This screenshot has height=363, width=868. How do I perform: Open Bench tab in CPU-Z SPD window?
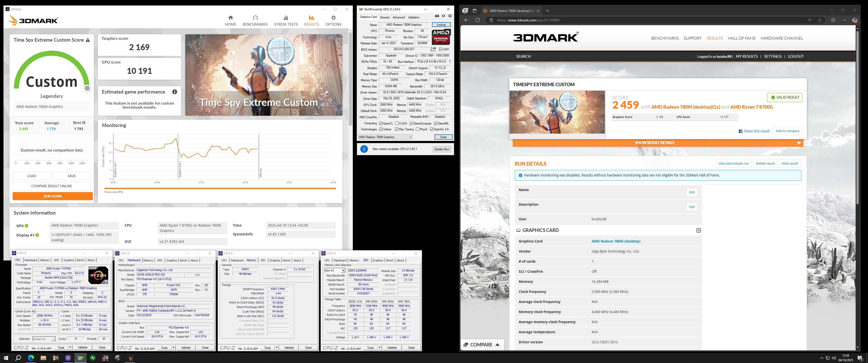point(390,260)
